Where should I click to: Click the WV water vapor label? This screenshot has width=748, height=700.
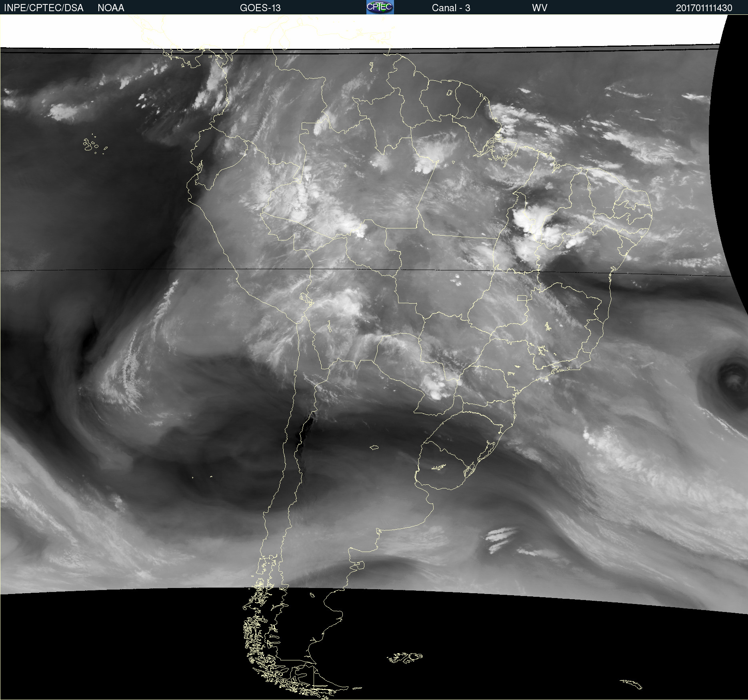coord(539,8)
